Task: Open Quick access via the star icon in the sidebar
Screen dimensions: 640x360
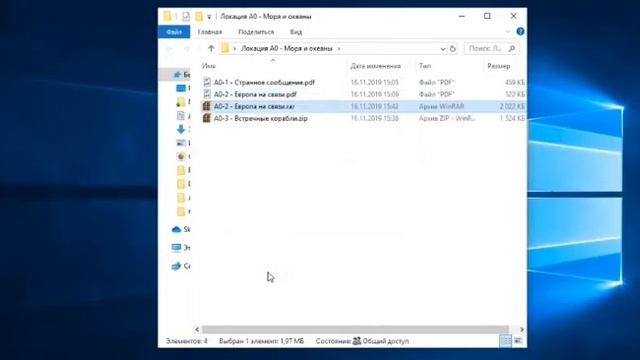Action: click(x=178, y=75)
